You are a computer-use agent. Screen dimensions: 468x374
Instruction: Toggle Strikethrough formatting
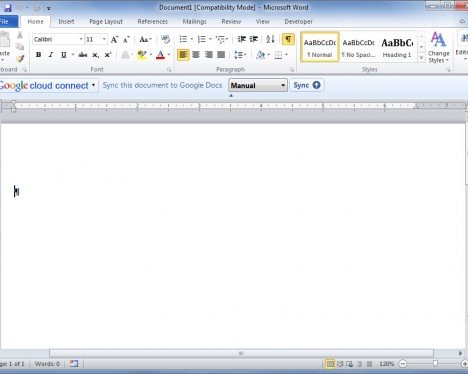[83, 55]
